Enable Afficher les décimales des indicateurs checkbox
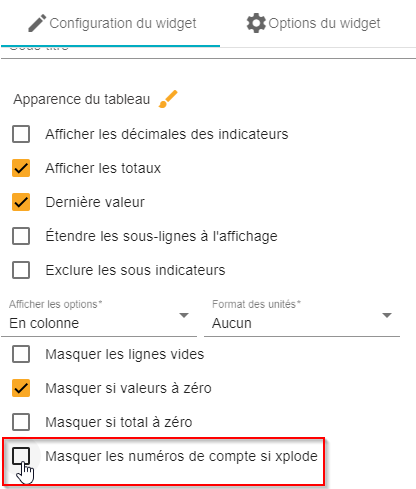Image resolution: width=416 pixels, height=489 pixels. (21, 134)
